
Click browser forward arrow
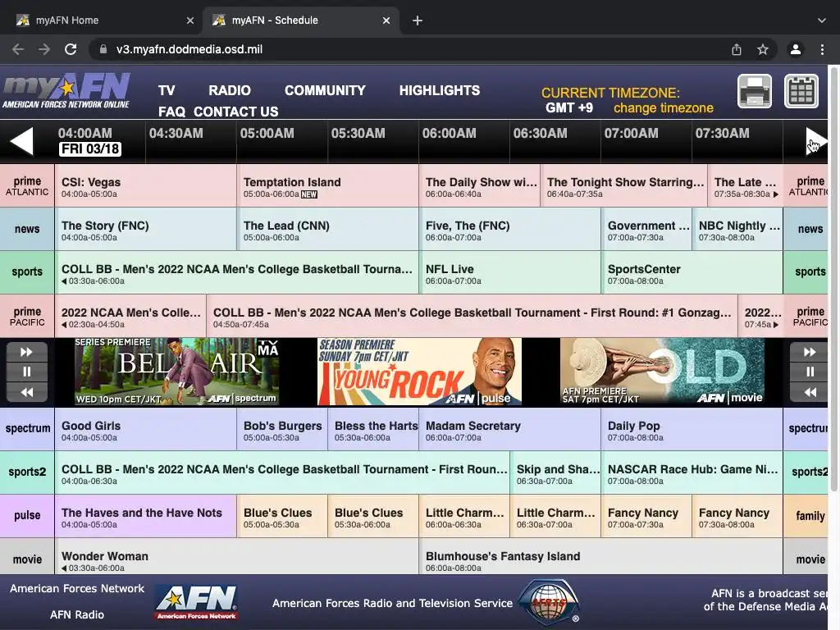click(44, 49)
